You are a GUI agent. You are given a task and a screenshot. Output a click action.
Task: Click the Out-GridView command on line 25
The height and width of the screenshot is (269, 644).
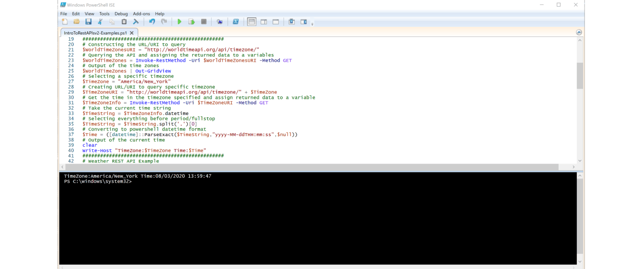coord(153,71)
